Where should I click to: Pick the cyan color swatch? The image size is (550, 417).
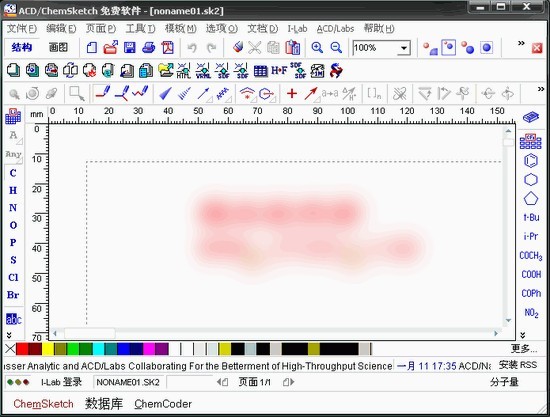(x=99, y=349)
